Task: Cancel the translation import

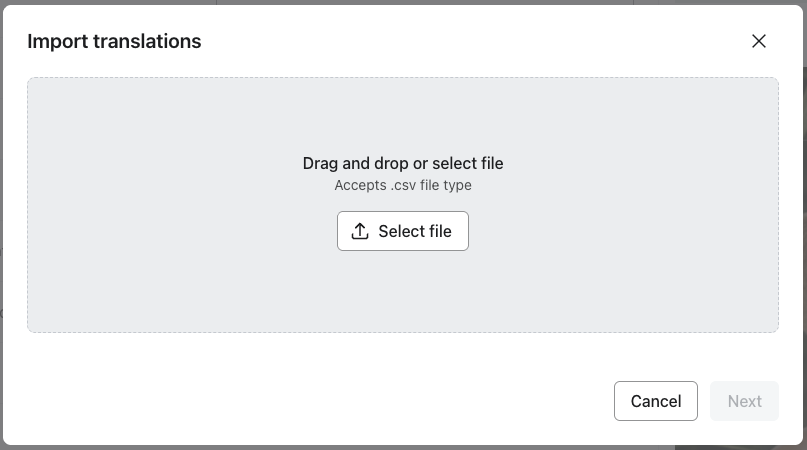Action: click(656, 401)
